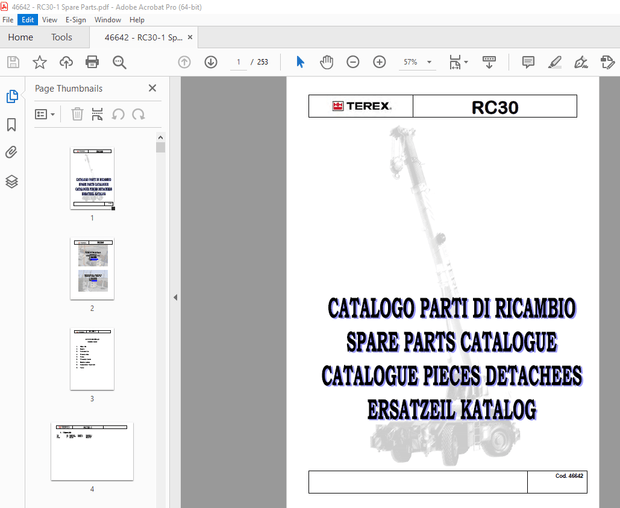Open the E-Sign menu
Screen dimensions: 620x508
(x=76, y=20)
